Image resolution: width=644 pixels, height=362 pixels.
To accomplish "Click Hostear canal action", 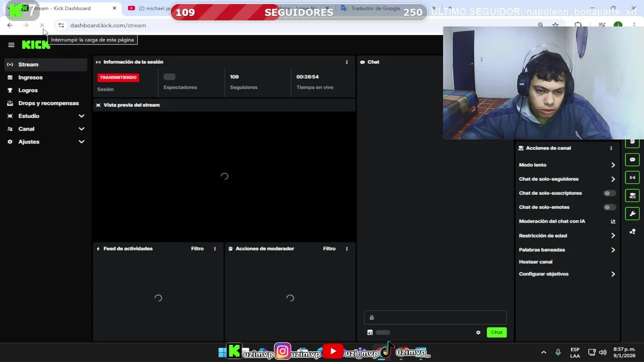I will click(x=535, y=262).
